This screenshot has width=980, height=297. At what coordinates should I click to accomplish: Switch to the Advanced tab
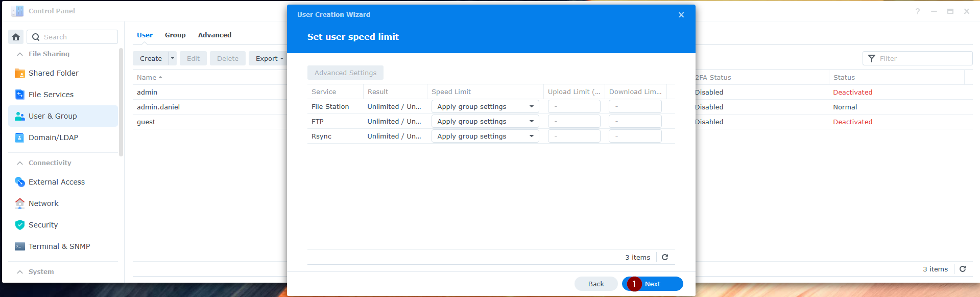214,35
